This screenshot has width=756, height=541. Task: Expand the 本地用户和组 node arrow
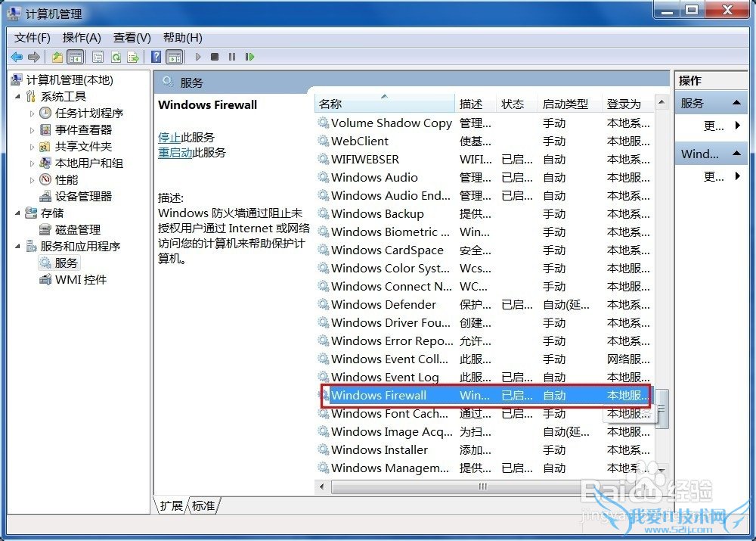pos(32,163)
